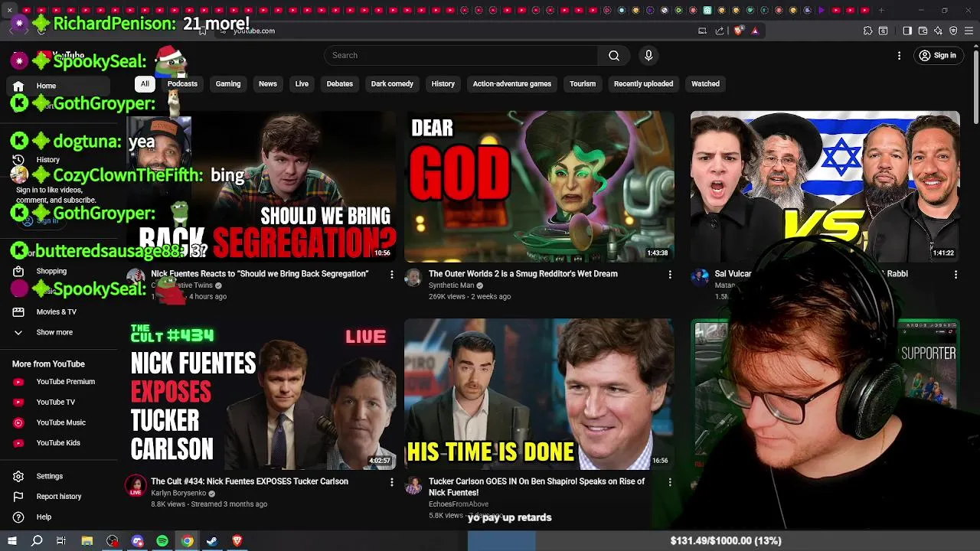980x551 pixels.
Task: Open the DEAR GOD video thumbnail
Action: pos(539,187)
